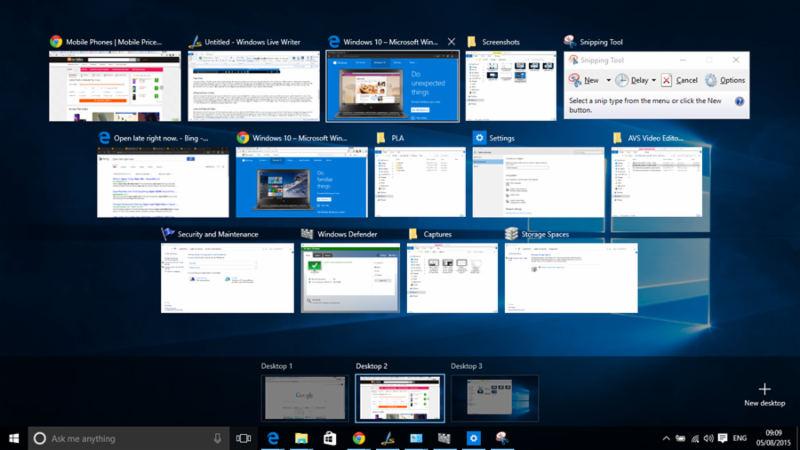Click the Task View button on taskbar

click(x=243, y=438)
